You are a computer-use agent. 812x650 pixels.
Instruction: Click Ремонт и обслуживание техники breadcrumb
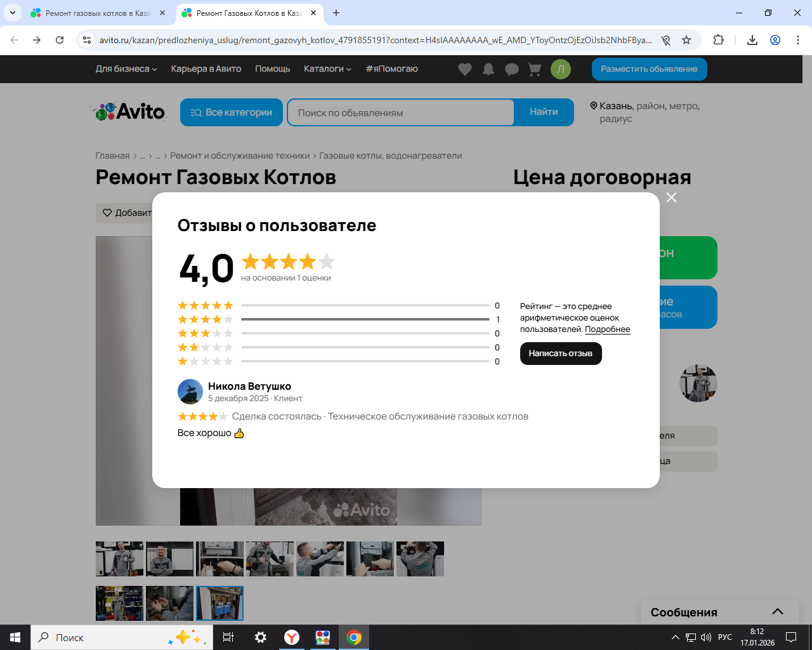tap(240, 156)
